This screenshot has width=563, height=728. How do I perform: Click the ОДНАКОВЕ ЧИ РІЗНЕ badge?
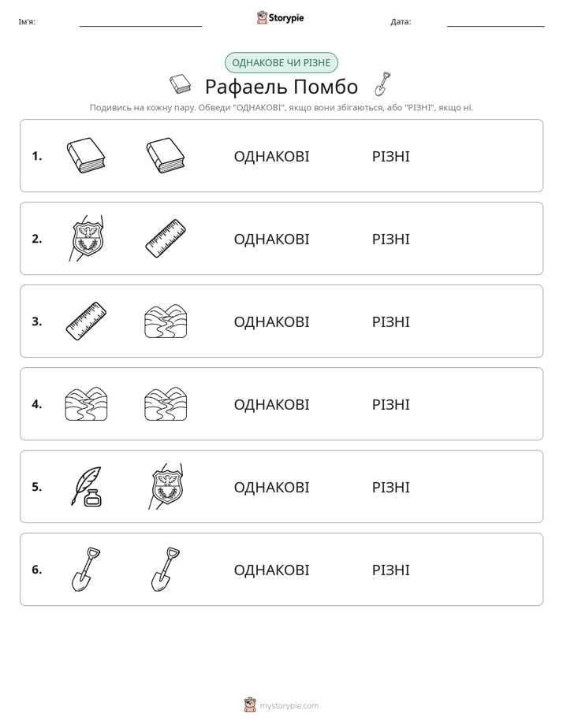coord(281,63)
